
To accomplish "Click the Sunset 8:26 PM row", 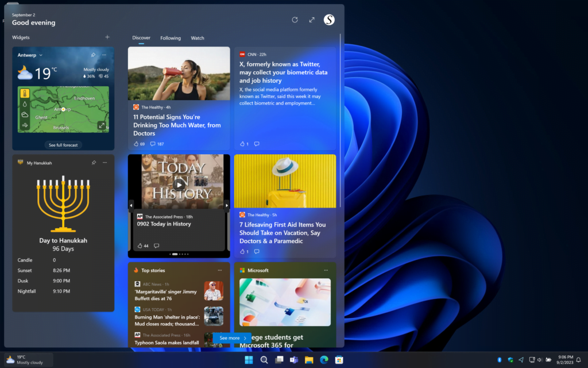I will coord(44,270).
